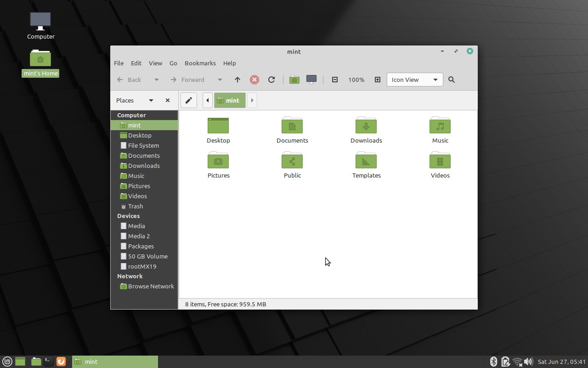Open the volume control in the system tray
This screenshot has width=588, height=368.
(529, 362)
